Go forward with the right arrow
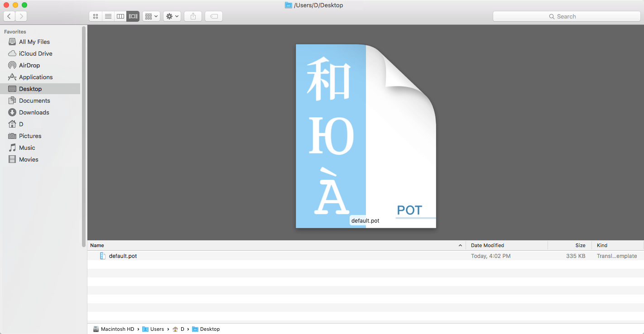644x334 pixels. [x=21, y=16]
